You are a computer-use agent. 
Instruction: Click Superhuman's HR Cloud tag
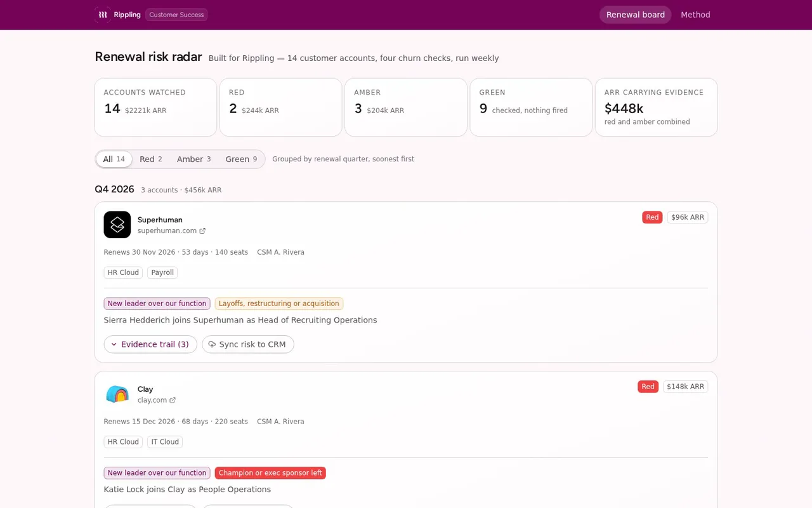click(123, 272)
